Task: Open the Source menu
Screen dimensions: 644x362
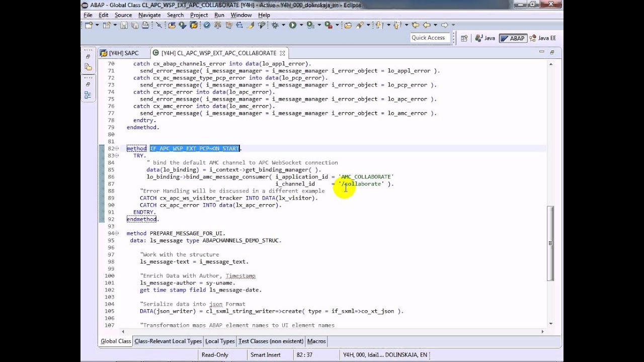Action: tap(123, 15)
